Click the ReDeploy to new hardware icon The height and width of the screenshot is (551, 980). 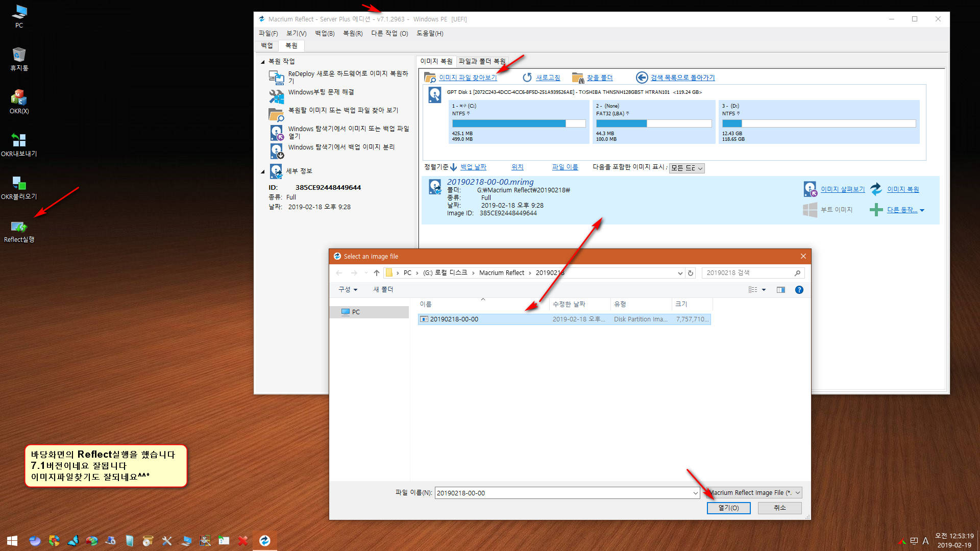(276, 77)
